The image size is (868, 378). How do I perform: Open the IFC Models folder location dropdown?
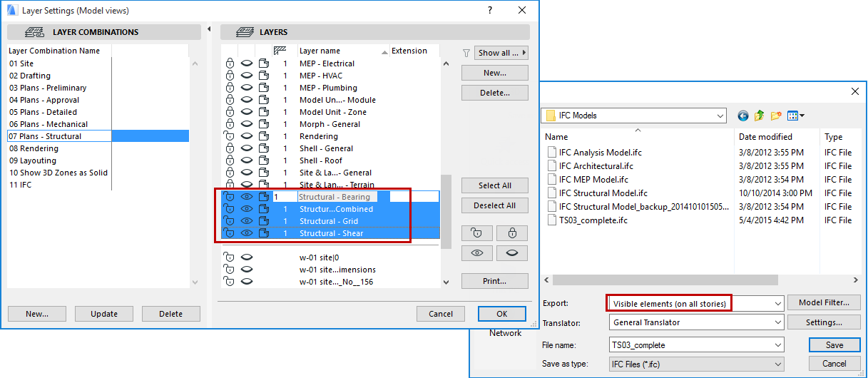[x=719, y=116]
